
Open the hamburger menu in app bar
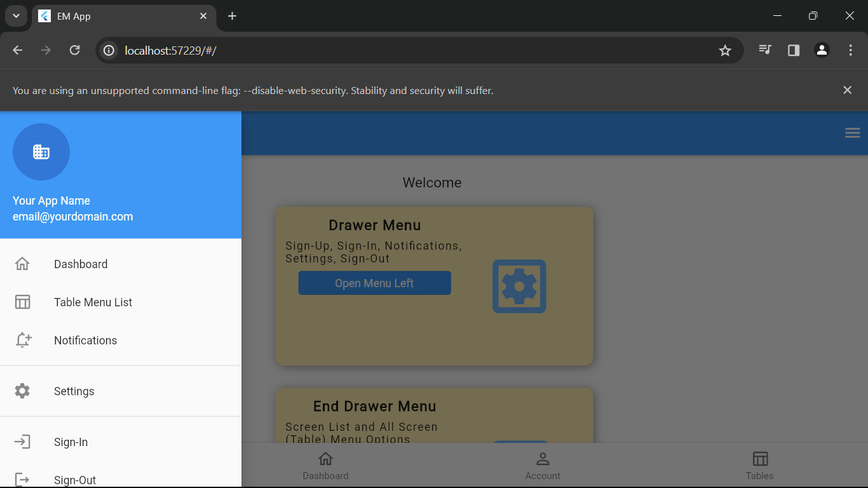pos(853,133)
